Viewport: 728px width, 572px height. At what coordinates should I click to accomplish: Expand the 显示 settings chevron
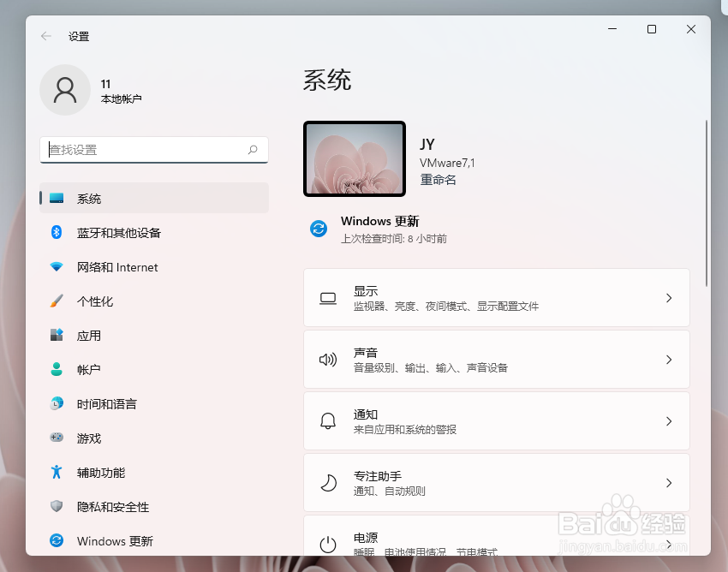669,298
